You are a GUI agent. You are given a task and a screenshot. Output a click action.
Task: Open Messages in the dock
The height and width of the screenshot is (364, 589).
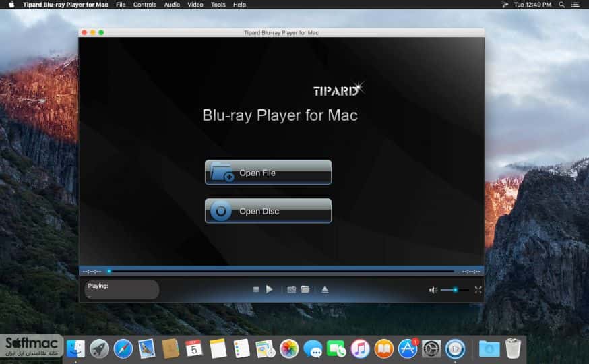click(x=313, y=349)
